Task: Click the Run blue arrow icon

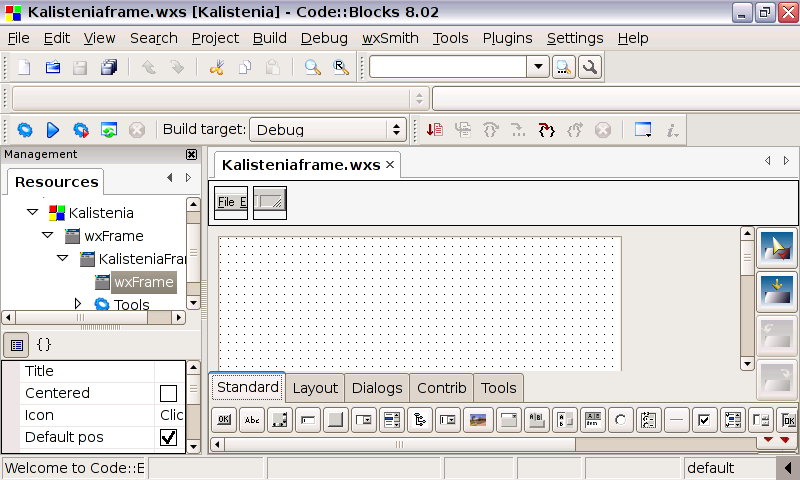Action: click(53, 130)
